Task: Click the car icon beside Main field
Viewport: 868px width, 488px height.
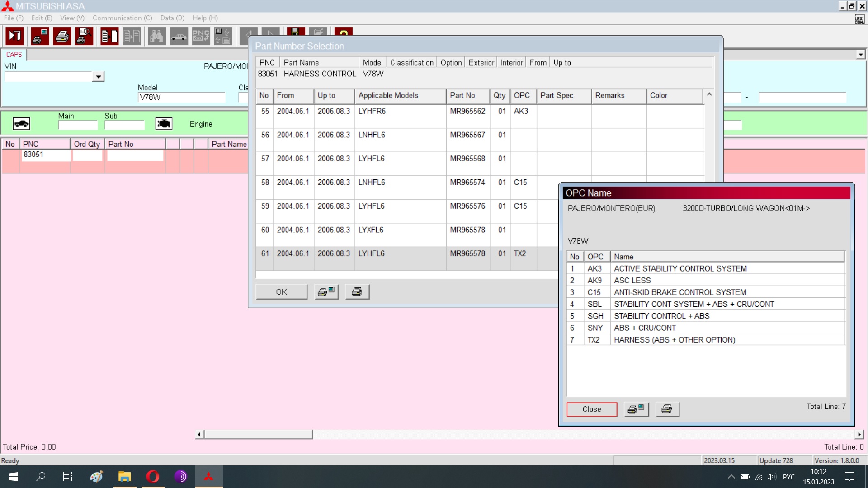Action: coord(21,123)
